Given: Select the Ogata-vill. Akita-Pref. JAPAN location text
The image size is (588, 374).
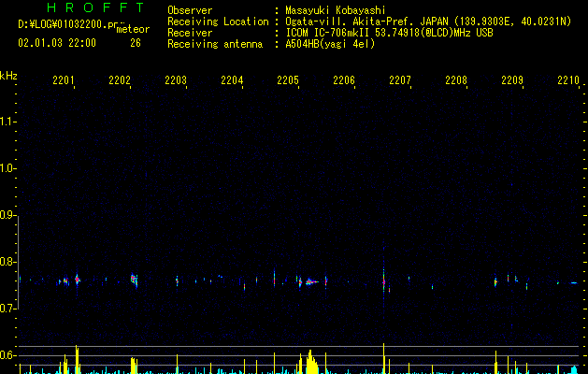Looking at the screenshot, I should 428,22.
